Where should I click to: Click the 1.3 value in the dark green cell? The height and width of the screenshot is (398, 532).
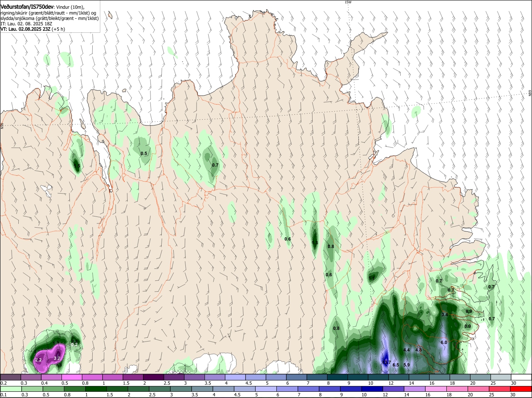click(x=315, y=243)
